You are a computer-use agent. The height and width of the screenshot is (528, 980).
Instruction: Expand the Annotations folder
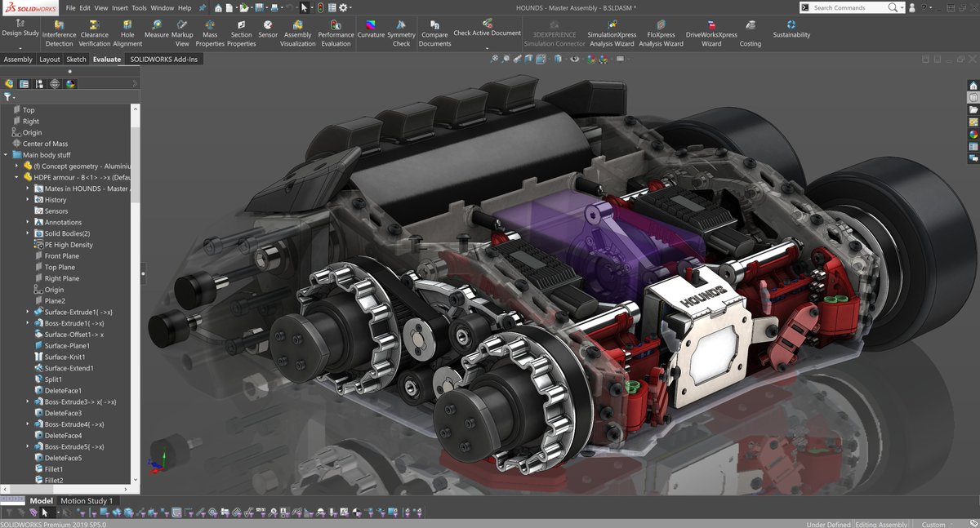28,222
